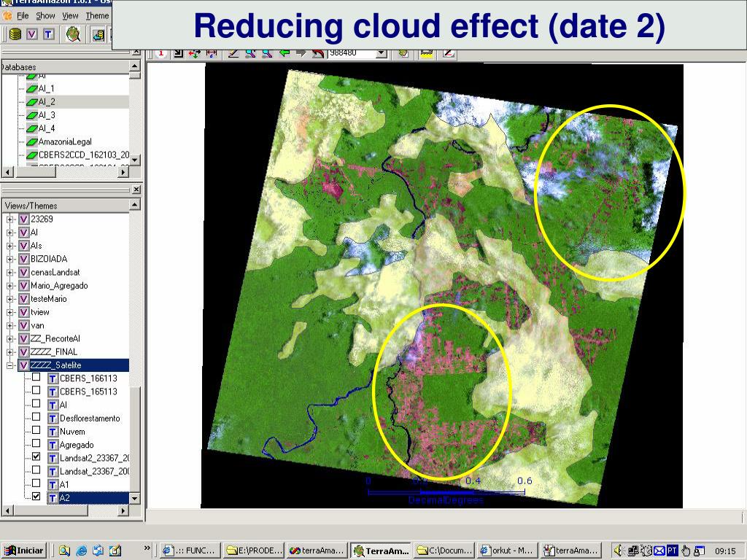The width and height of the screenshot is (747, 560).
Task: Switch to the E:\PRODE... taskbar folder
Action: [253, 551]
